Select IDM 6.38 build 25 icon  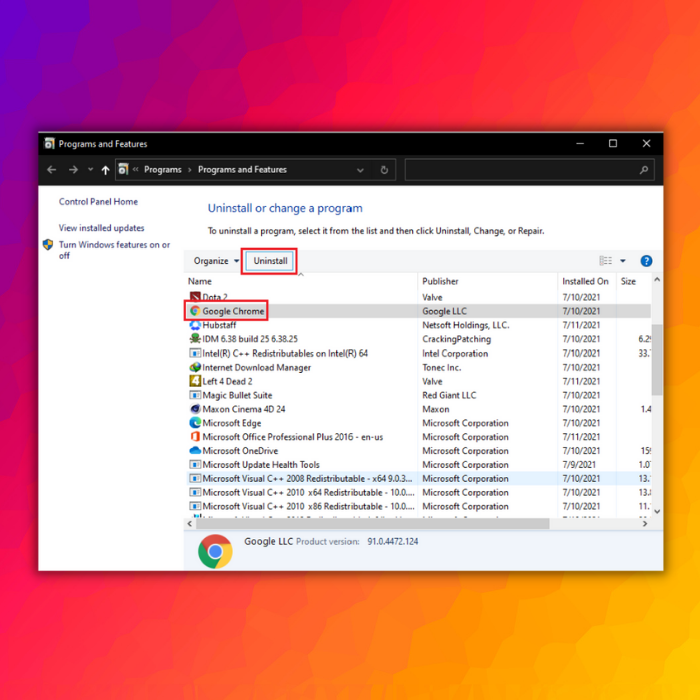195,339
